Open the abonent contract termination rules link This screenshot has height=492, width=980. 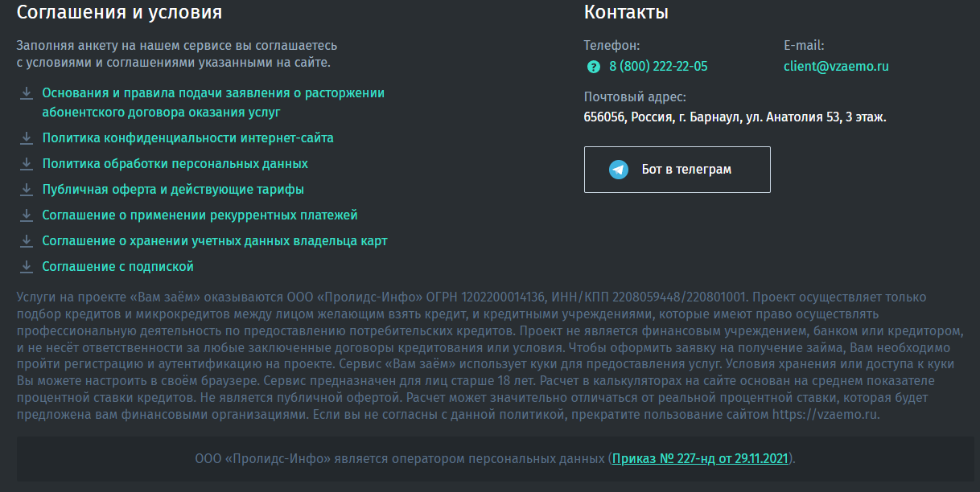213,93
